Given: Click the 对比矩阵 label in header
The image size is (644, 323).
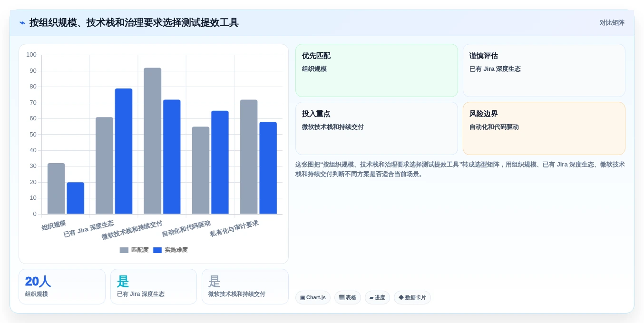Looking at the screenshot, I should coord(612,23).
